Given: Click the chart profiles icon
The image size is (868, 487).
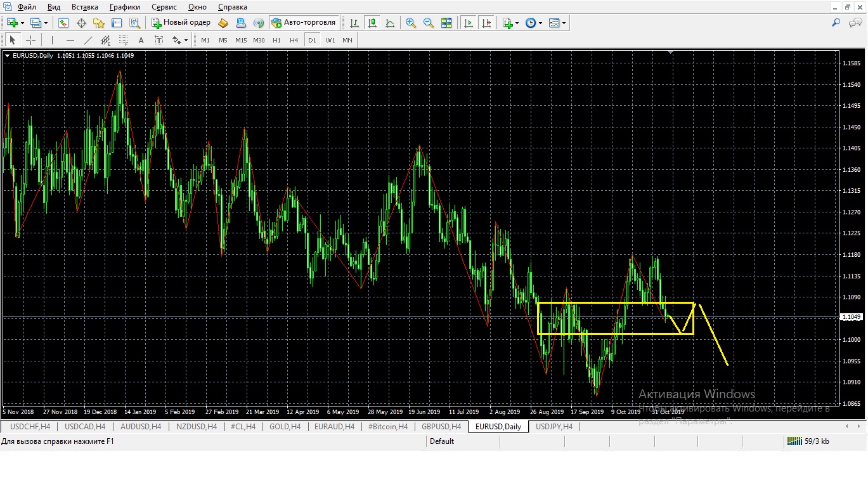Looking at the screenshot, I should coord(36,23).
